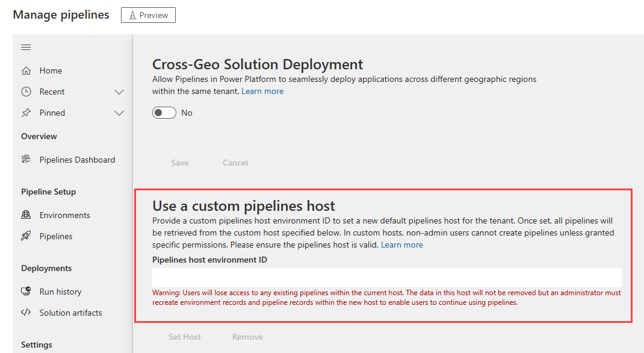Click the Settings section heading
Image resolution: width=644 pixels, height=353 pixels.
point(37,345)
